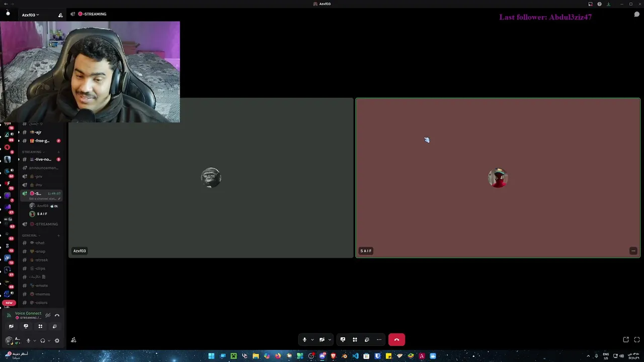This screenshot has width=644, height=362.
Task: Open Voice Connected status link
Action: click(28, 313)
